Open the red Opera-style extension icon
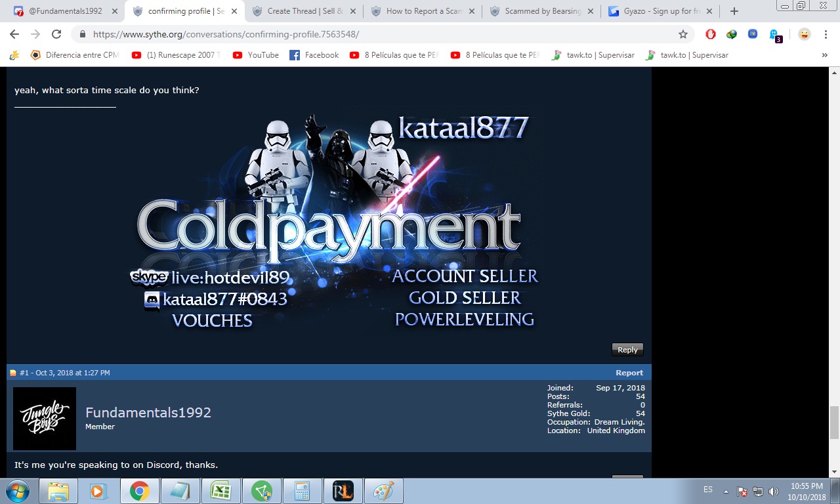Viewport: 840px width, 504px height. pos(711,34)
